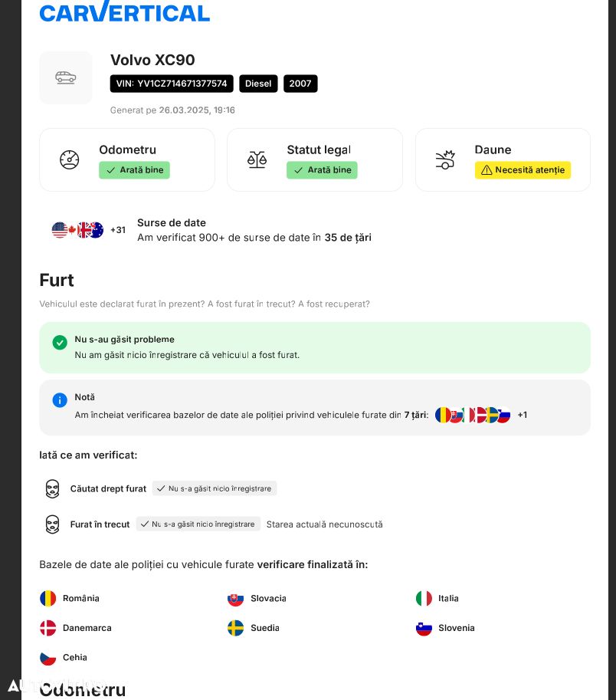Click the thief icon beside Furat în trecut

click(x=52, y=524)
